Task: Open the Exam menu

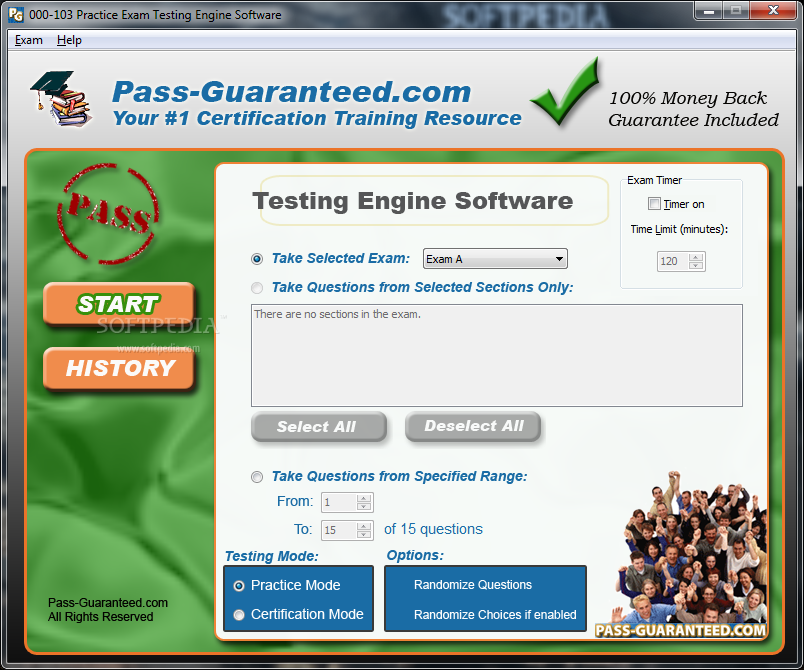Action: pyautogui.click(x=29, y=40)
